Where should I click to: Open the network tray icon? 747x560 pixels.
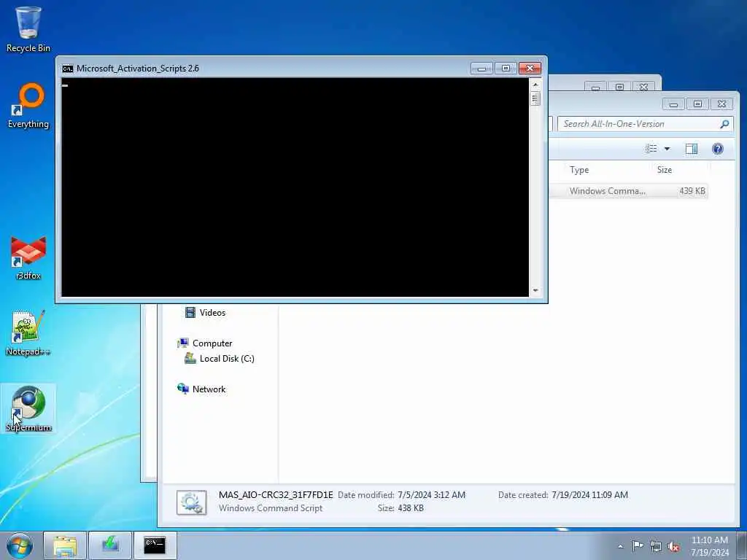point(656,546)
